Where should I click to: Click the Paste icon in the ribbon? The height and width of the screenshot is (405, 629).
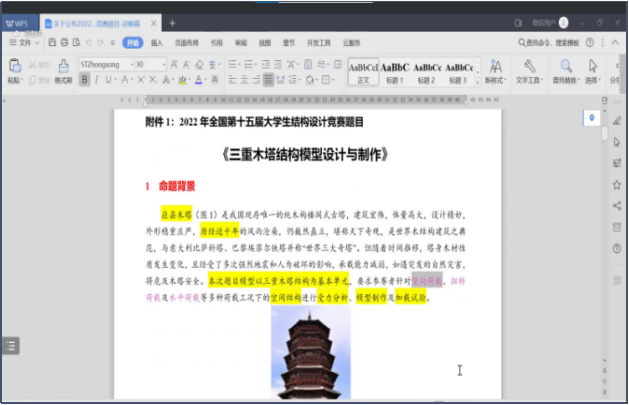coord(13,66)
